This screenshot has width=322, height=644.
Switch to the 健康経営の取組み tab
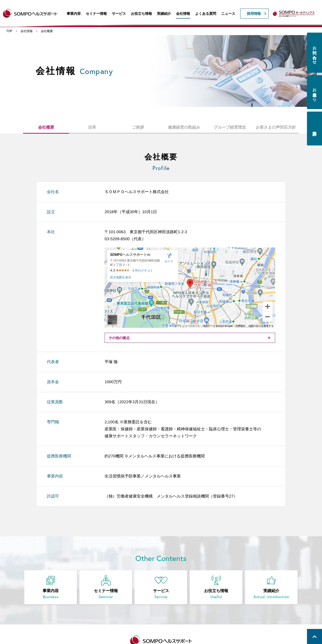(x=184, y=127)
